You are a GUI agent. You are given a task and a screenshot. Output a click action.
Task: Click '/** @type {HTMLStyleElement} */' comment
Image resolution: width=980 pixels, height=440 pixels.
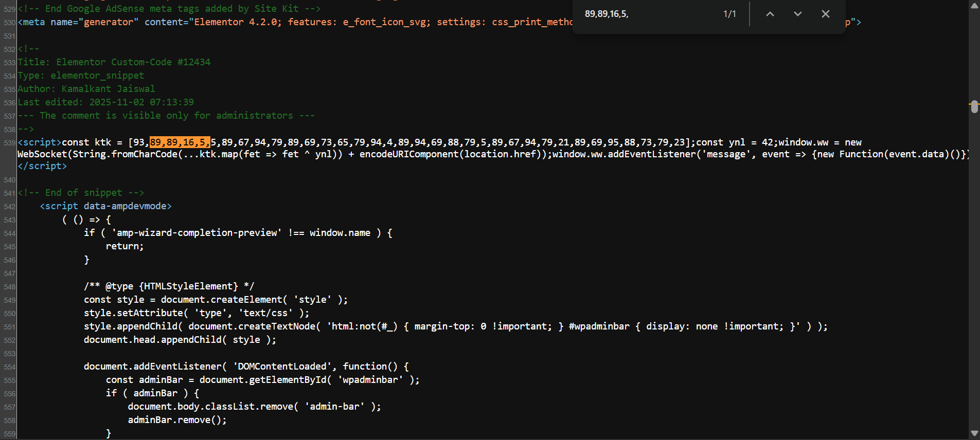[x=169, y=286]
